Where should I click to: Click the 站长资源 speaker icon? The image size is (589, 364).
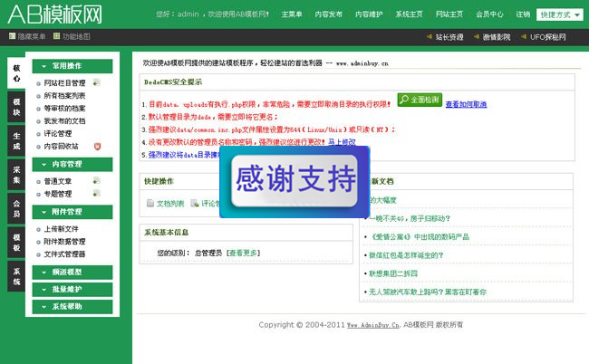(x=430, y=37)
